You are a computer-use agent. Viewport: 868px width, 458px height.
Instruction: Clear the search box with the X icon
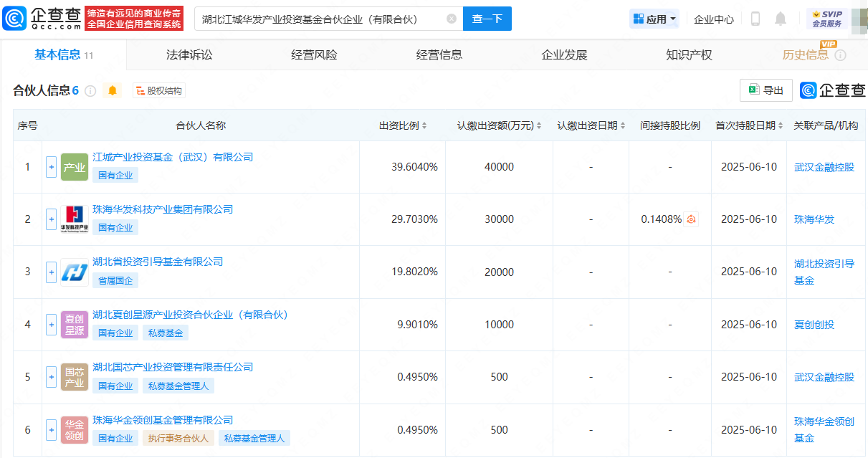pyautogui.click(x=451, y=19)
